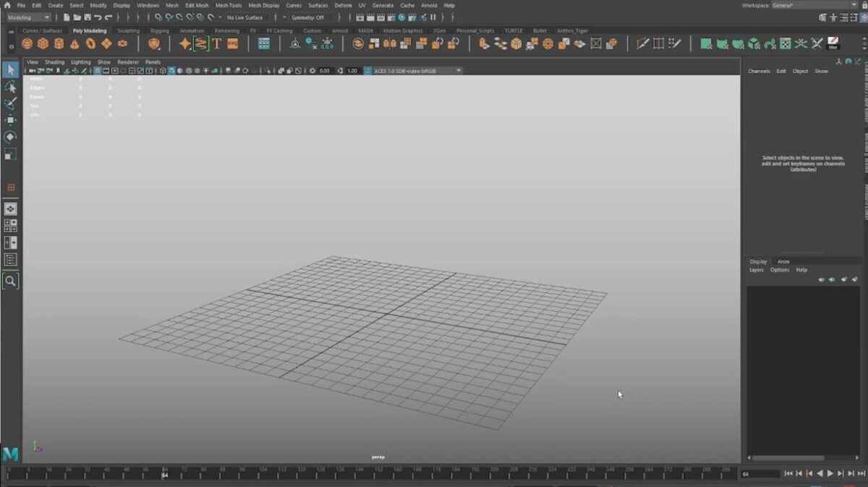
Task: Select the polygon Cube primitive on the shelf
Action: 45,44
